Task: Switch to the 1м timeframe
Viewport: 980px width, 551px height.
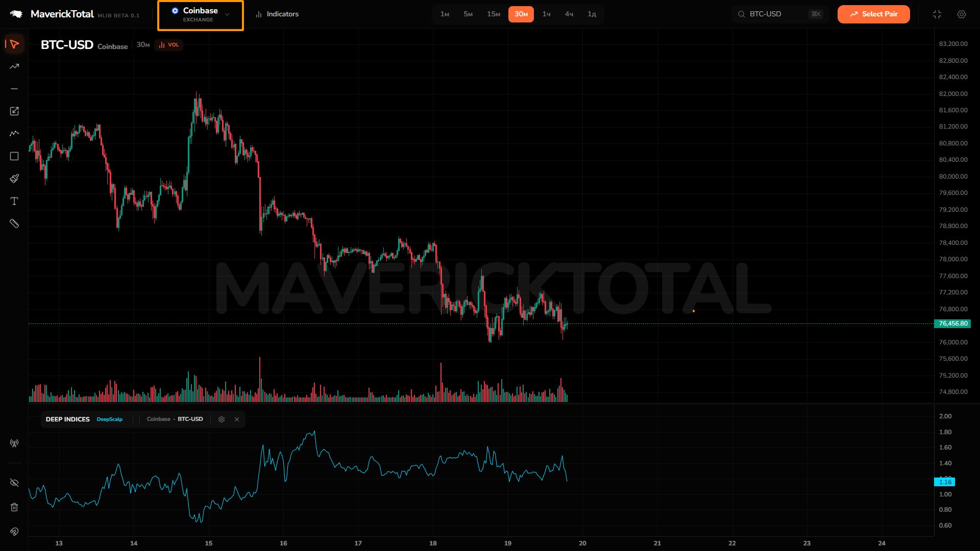Action: click(445, 14)
